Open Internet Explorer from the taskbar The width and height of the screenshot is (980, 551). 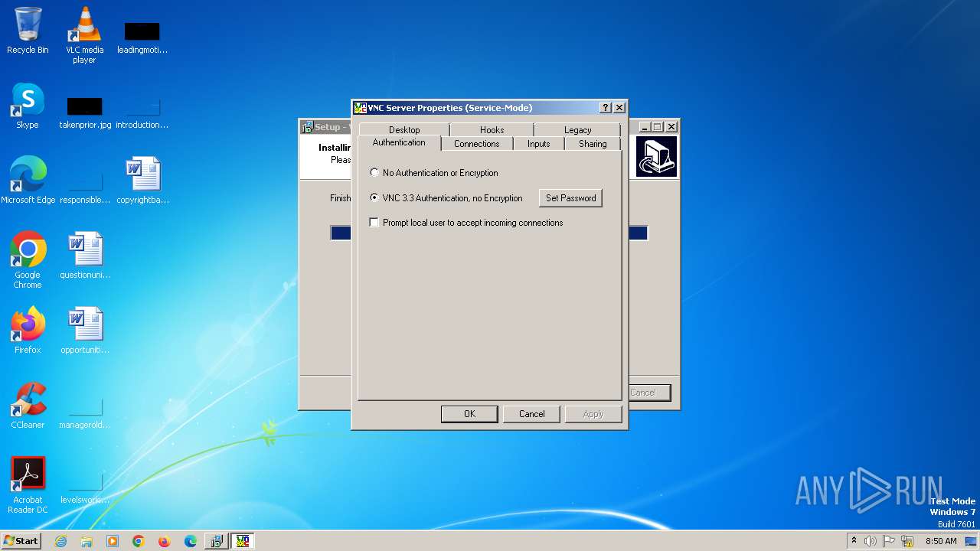[60, 541]
